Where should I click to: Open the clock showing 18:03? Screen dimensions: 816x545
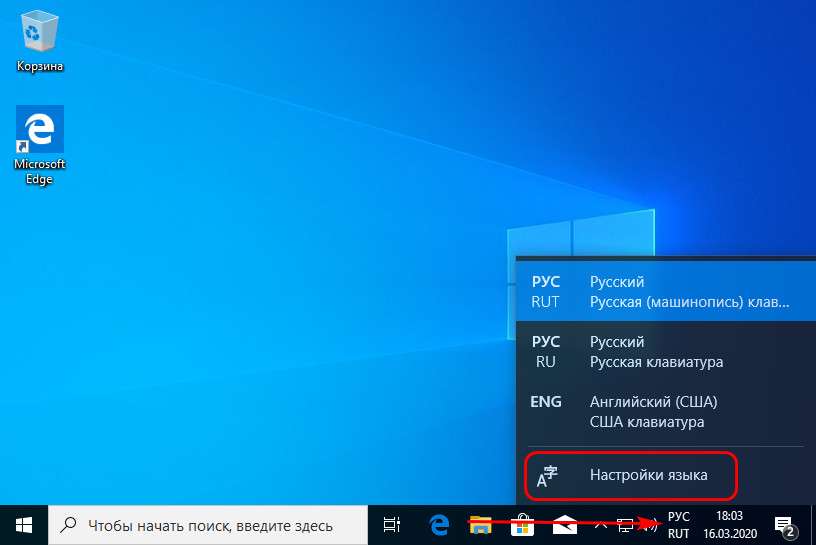[730, 525]
